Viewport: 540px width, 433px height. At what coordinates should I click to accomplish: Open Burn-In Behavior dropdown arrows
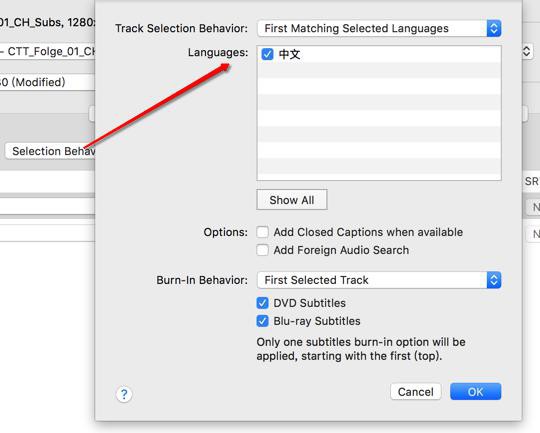tap(494, 280)
